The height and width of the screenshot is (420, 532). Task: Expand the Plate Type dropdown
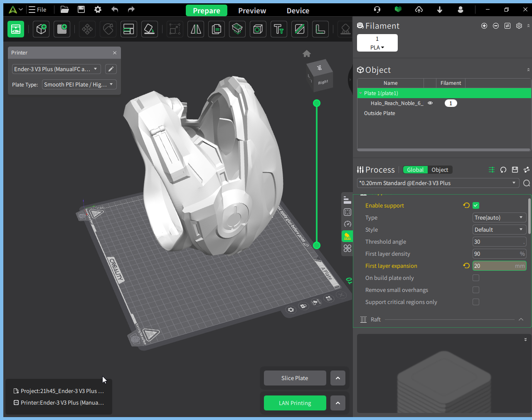pyautogui.click(x=79, y=84)
